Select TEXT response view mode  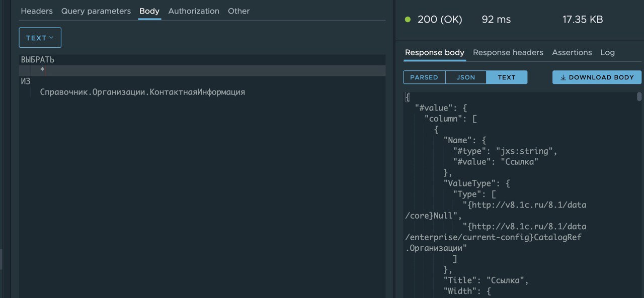(507, 77)
